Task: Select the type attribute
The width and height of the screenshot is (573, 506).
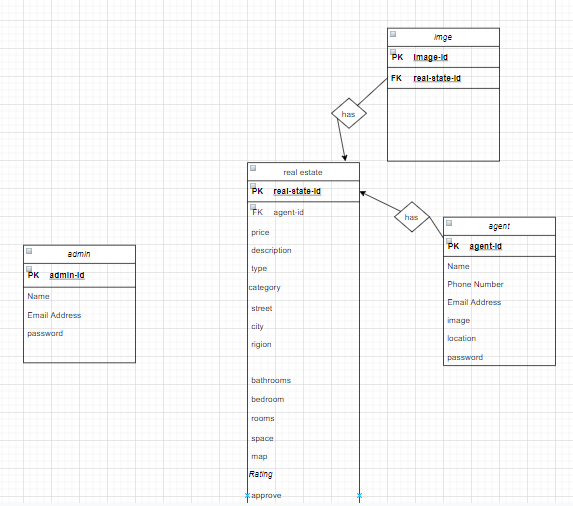Action: click(259, 269)
